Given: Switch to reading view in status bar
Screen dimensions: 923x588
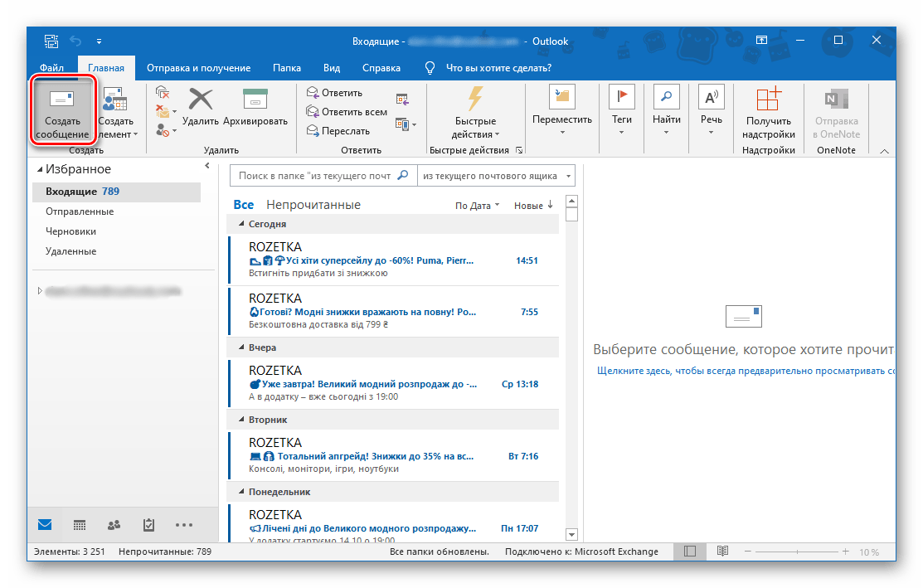Looking at the screenshot, I should [x=722, y=552].
